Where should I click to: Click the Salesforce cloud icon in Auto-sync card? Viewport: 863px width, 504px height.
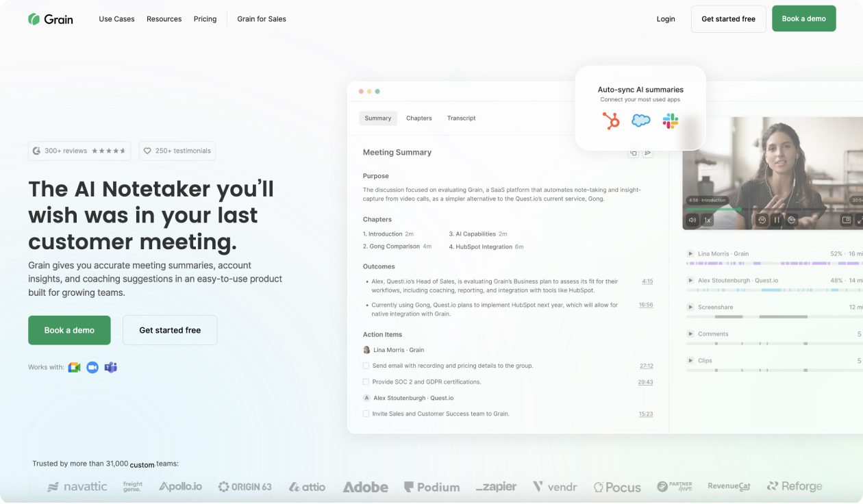coord(640,121)
